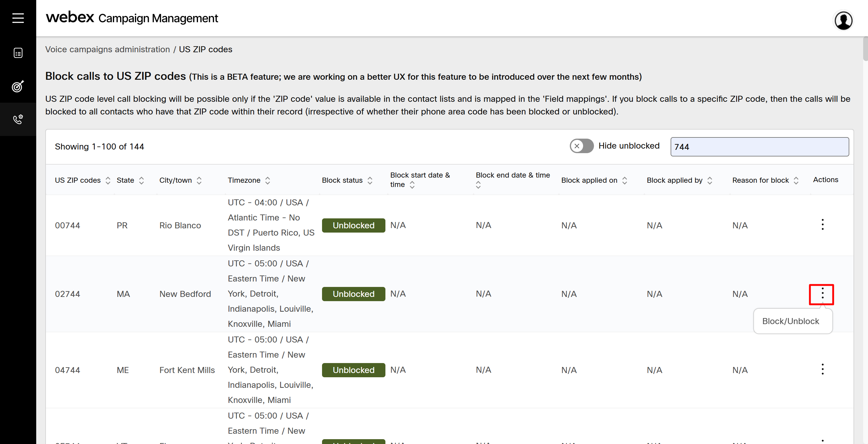Select the voice campaigns phone sidebar icon

[18, 119]
